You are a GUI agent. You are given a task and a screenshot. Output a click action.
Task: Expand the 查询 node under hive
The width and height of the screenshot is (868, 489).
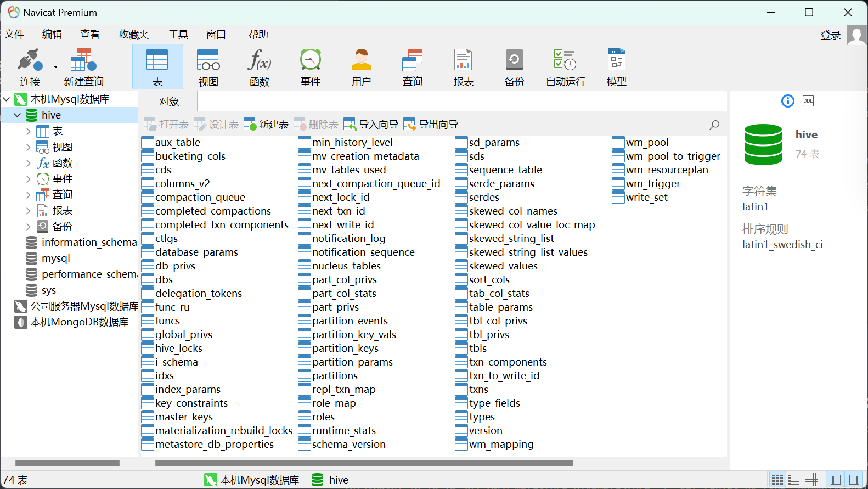[x=28, y=195]
